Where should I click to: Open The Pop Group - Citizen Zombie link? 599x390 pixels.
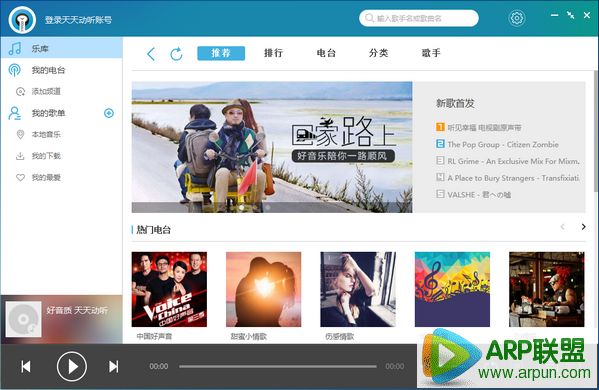pos(503,144)
